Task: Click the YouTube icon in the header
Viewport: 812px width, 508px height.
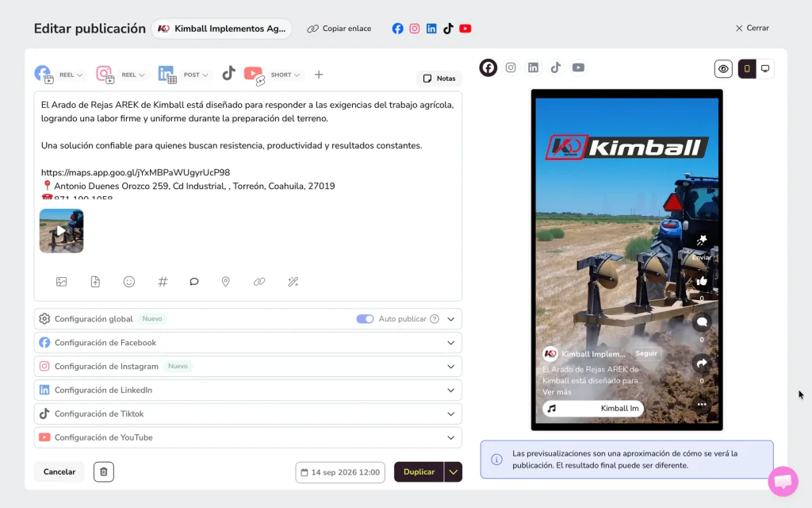Action: [465, 29]
